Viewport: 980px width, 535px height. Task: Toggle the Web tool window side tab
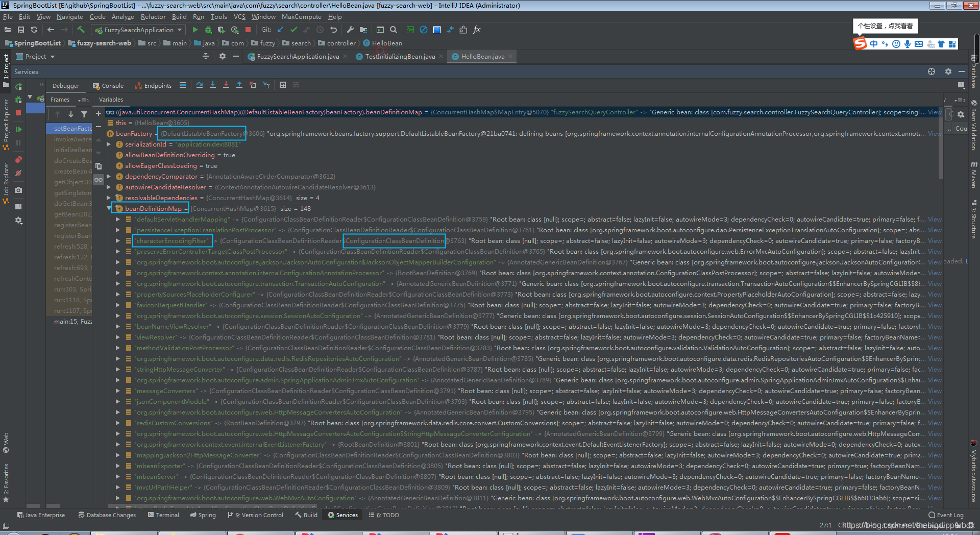click(x=6, y=443)
